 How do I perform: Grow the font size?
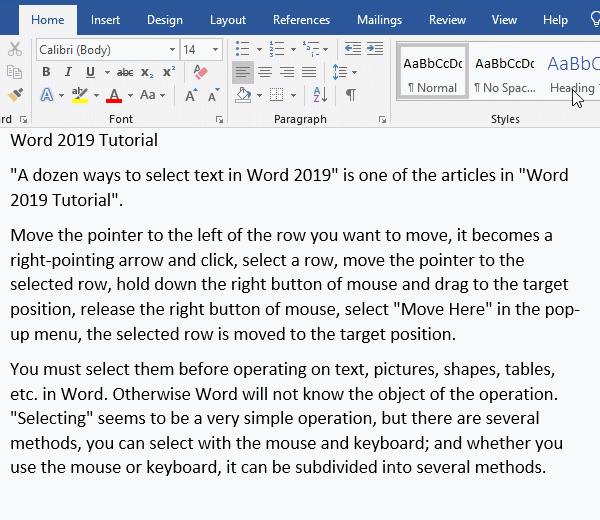point(192,95)
